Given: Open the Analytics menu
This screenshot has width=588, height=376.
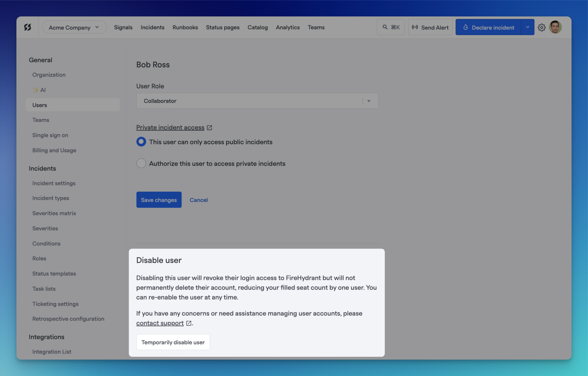Looking at the screenshot, I should [288, 27].
